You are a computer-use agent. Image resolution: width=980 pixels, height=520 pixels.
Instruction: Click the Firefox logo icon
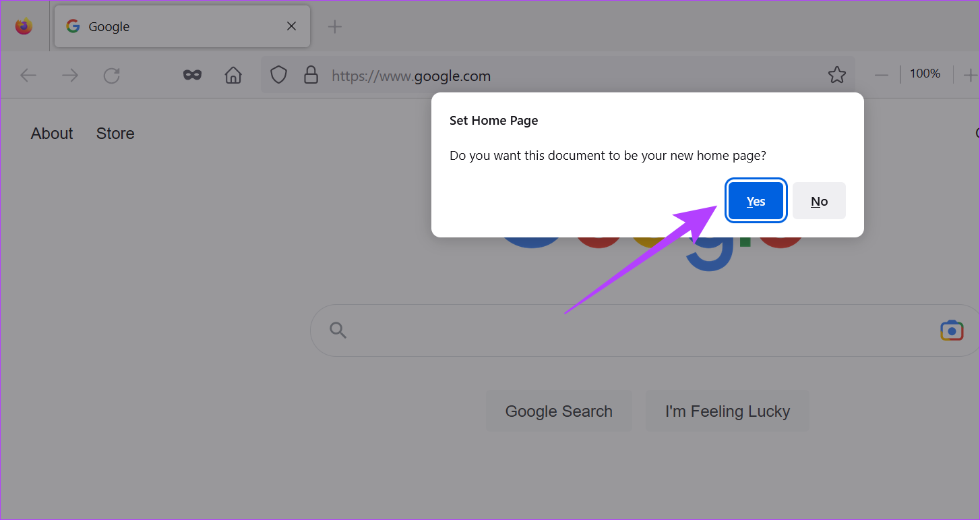24,26
